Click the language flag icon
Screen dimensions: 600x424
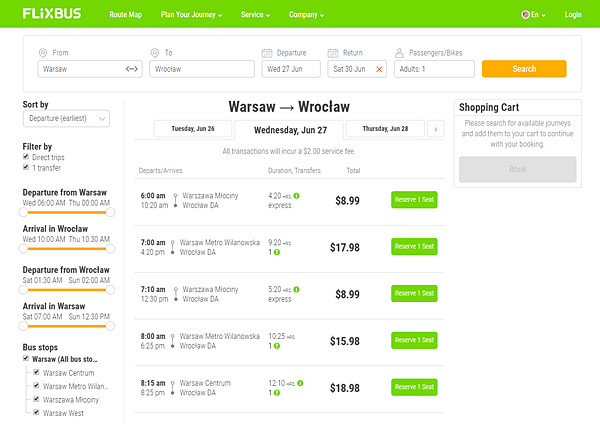(525, 15)
